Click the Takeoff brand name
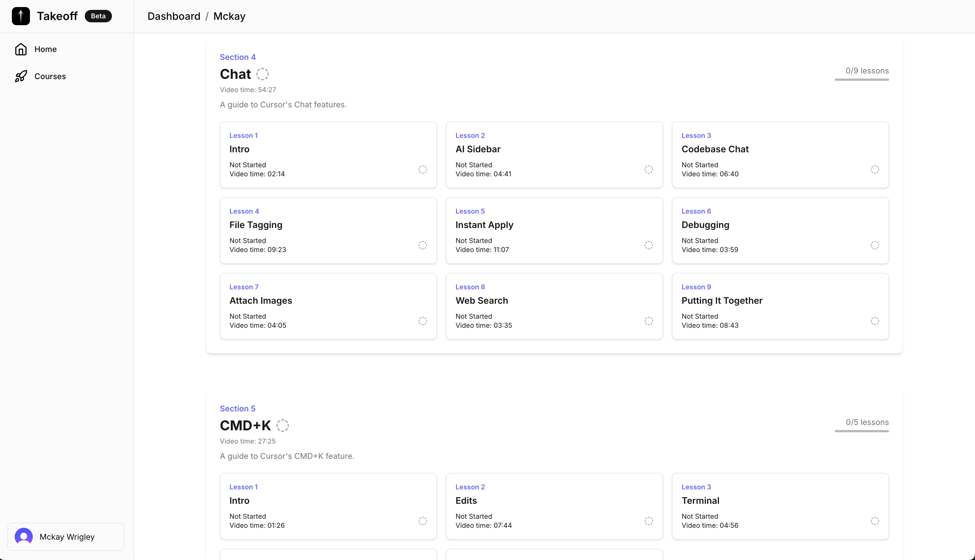Image resolution: width=975 pixels, height=560 pixels. (57, 16)
